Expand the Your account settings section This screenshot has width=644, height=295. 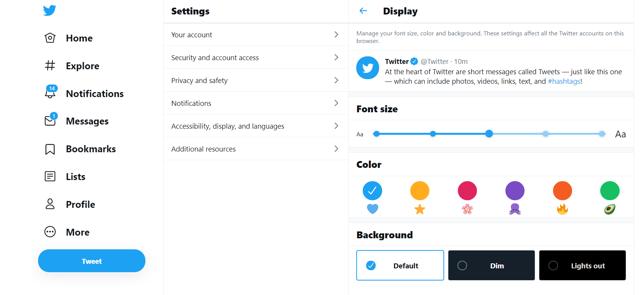tap(256, 35)
